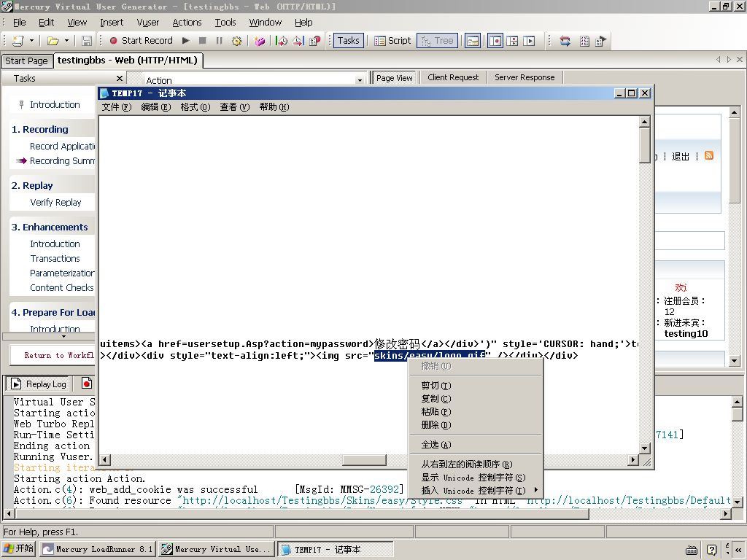This screenshot has width=747, height=560.
Task: Switch to Script view
Action: click(392, 41)
